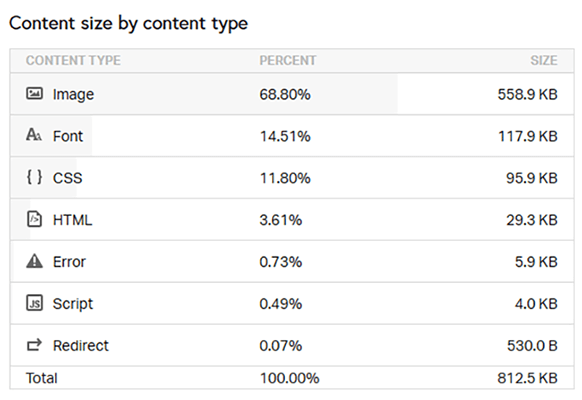Image resolution: width=582 pixels, height=400 pixels.
Task: Select the Font row label
Action: click(x=68, y=136)
